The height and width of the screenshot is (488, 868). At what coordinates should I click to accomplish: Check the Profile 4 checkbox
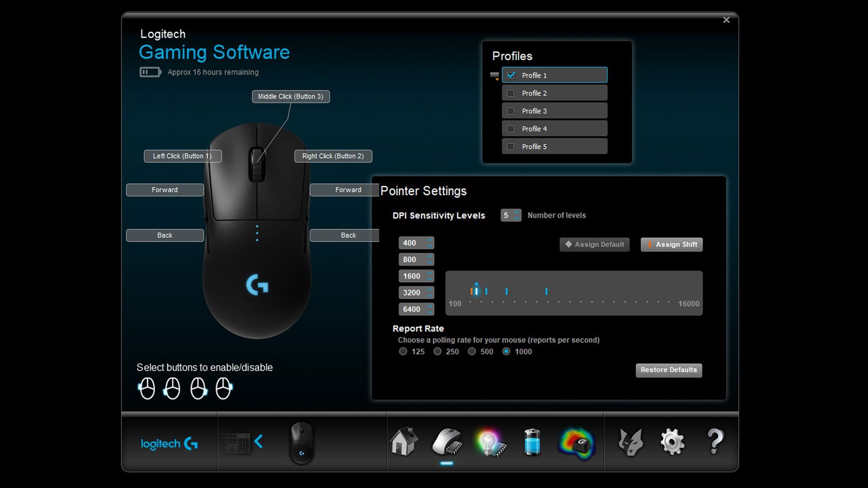tap(510, 129)
